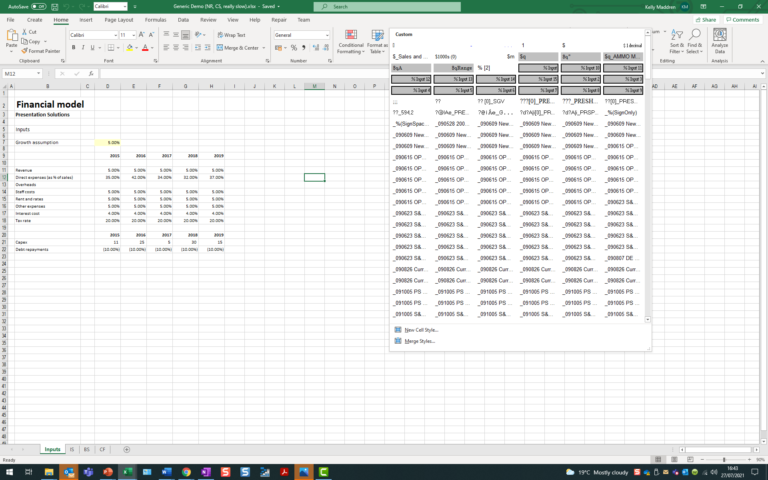
Task: Click the Wrap Text icon
Action: click(218, 35)
